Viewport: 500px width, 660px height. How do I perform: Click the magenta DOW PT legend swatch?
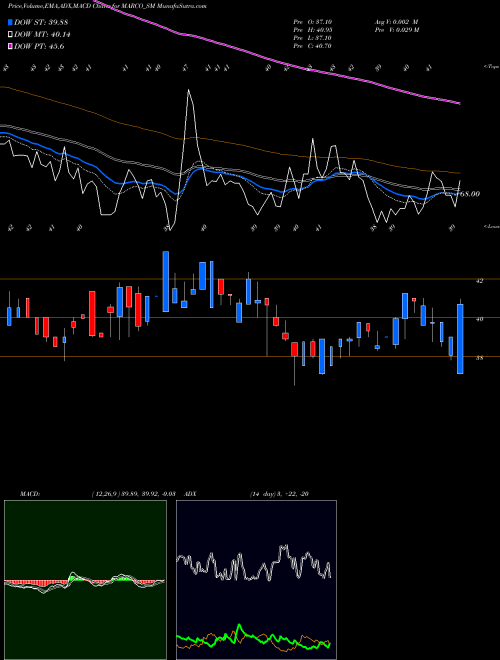10,46
